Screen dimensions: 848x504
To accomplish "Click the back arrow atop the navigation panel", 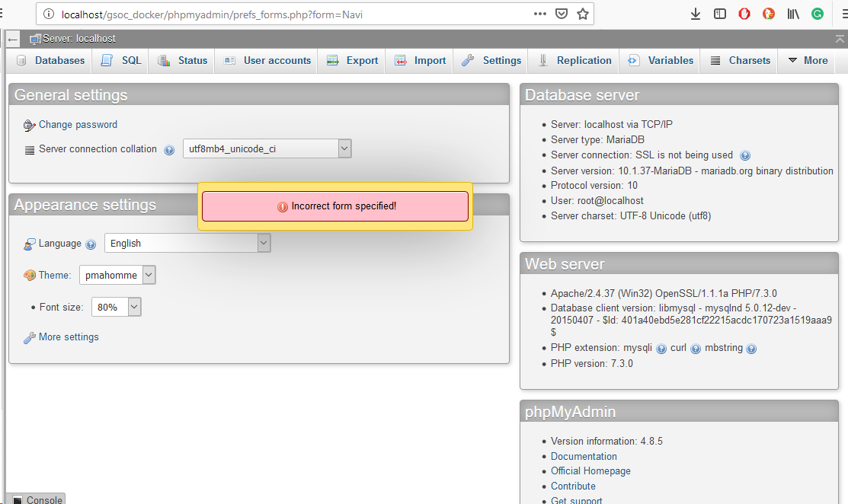I will click(x=11, y=39).
